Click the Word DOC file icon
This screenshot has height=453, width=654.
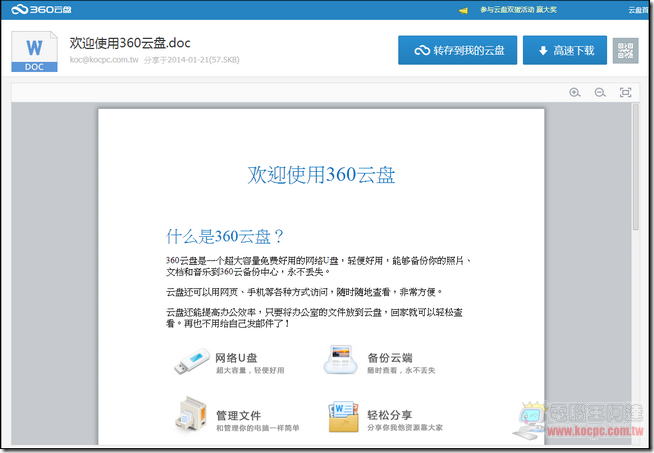[34, 51]
